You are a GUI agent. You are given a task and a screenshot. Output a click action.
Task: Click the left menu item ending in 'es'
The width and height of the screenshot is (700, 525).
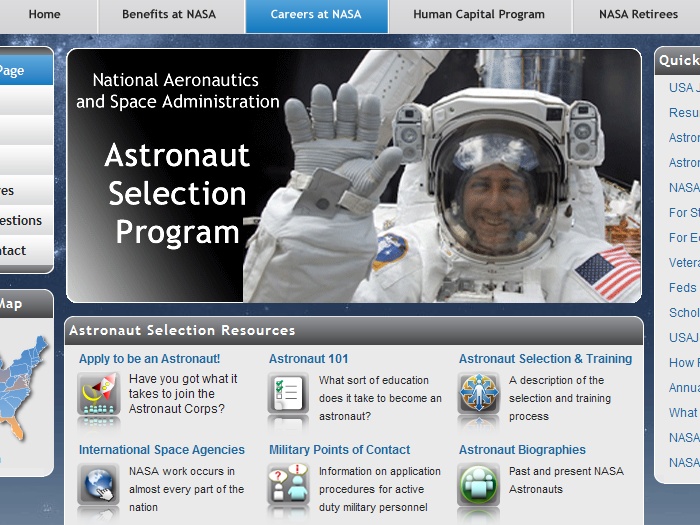click(x=26, y=190)
